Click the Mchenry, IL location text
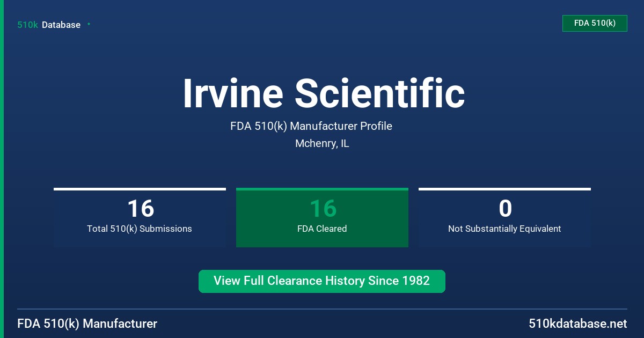644x338 pixels. pos(322,144)
